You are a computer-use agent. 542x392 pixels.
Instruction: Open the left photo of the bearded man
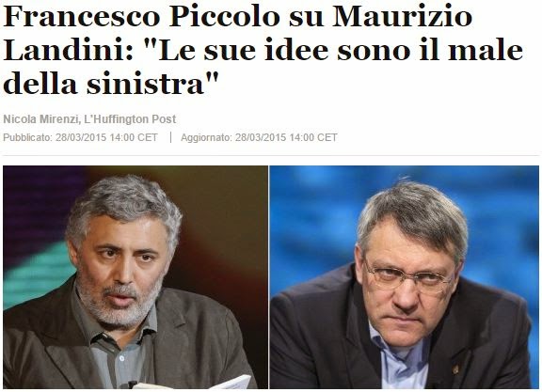(135, 277)
